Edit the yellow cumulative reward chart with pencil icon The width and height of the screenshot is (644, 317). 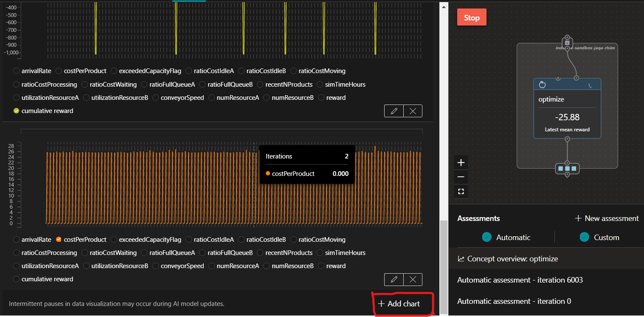pyautogui.click(x=394, y=111)
